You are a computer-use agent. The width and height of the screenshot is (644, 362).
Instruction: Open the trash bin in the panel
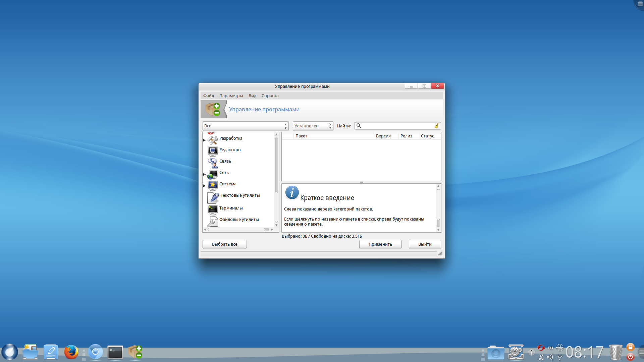tap(615, 352)
